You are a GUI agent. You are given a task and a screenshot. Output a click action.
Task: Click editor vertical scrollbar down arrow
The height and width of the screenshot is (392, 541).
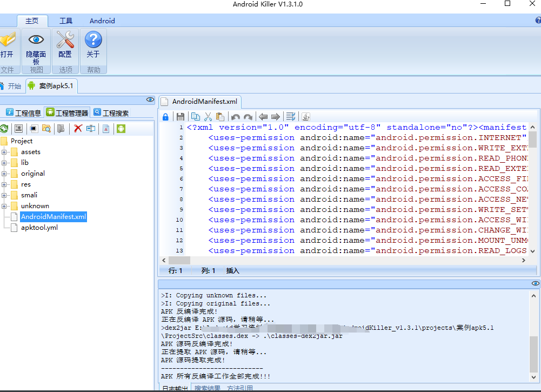click(x=533, y=251)
